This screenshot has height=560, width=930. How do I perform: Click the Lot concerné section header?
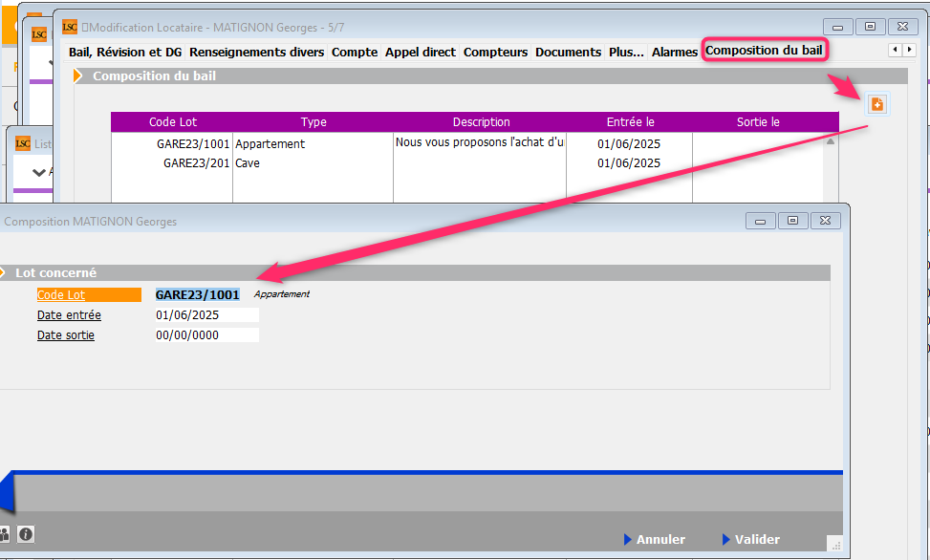click(415, 273)
